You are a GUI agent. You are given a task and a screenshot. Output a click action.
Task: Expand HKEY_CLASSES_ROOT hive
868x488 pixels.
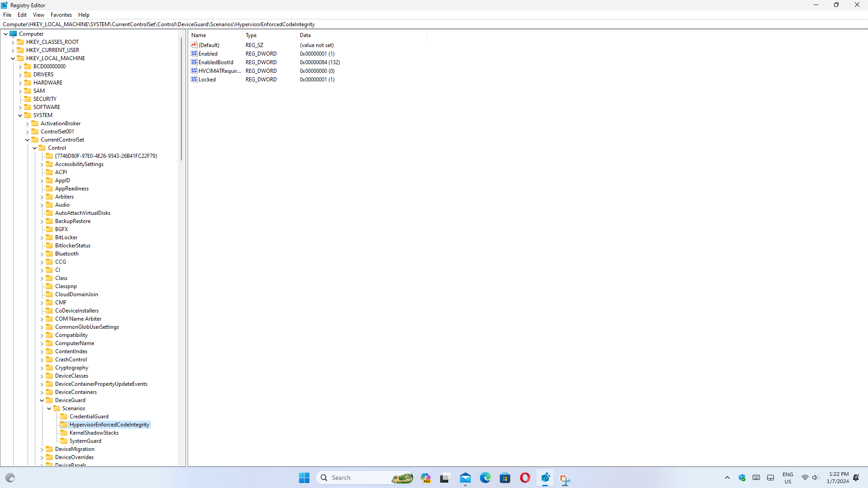(x=13, y=42)
